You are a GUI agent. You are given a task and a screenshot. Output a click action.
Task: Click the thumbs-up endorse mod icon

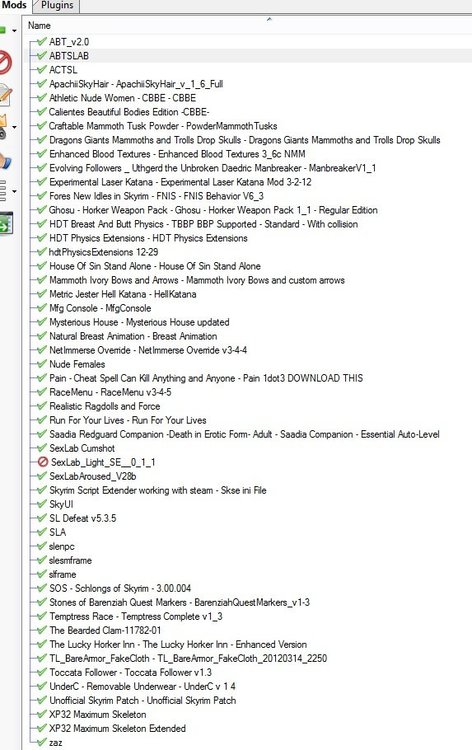pyautogui.click(x=4, y=162)
